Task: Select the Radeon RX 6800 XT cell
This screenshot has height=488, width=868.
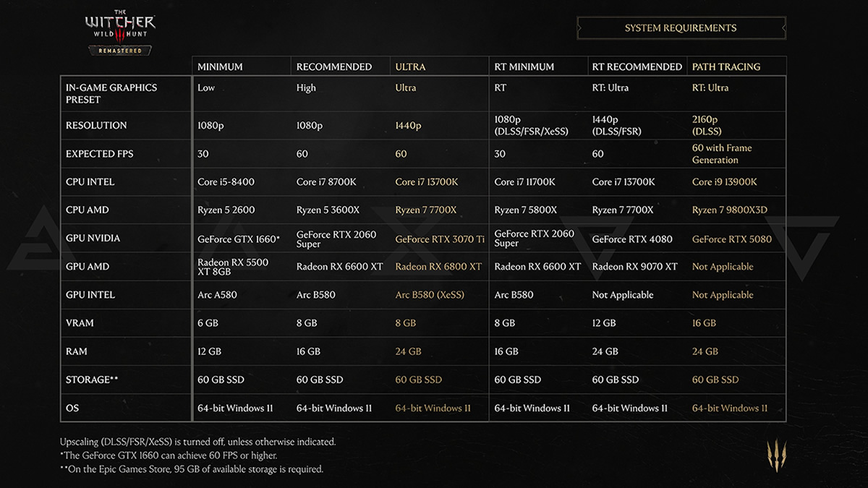Action: [x=438, y=266]
